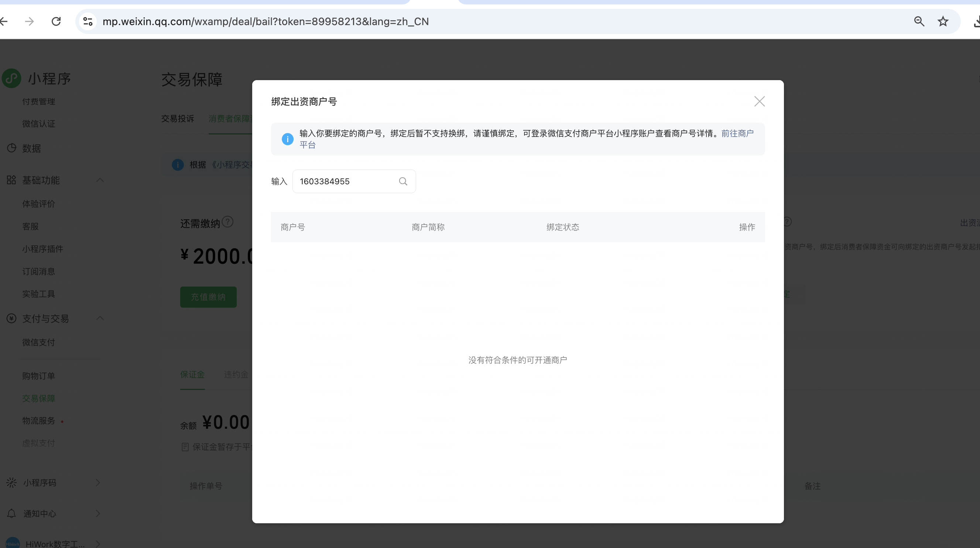Open 微信支付 in the sidebar
980x548 pixels.
point(38,343)
